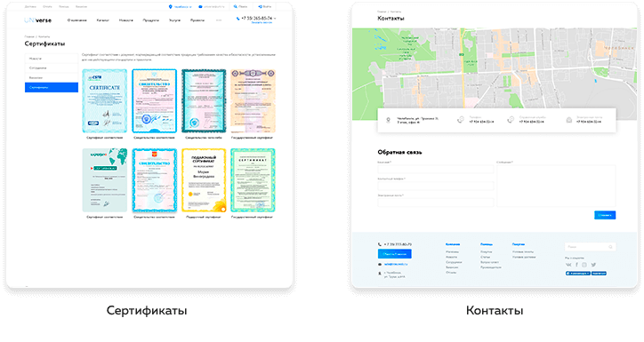Select Вакансии in the left sidebar
Viewport: 644px width, 342px height.
click(x=52, y=77)
